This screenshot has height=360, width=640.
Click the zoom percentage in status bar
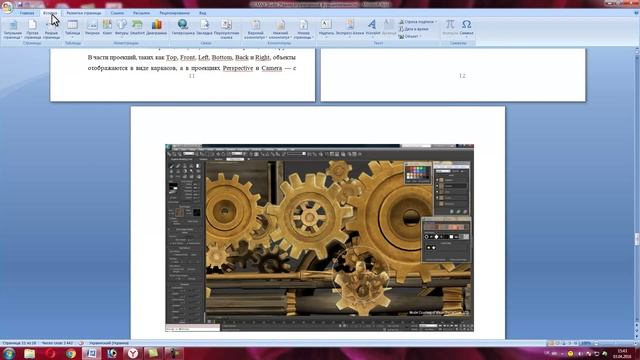pos(586,343)
